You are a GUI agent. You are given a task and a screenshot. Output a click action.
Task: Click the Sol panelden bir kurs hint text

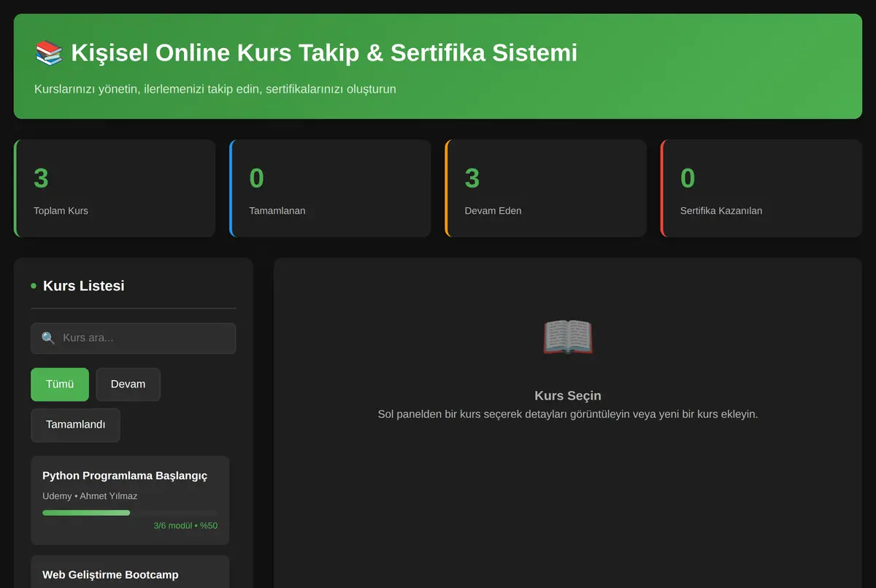point(568,414)
